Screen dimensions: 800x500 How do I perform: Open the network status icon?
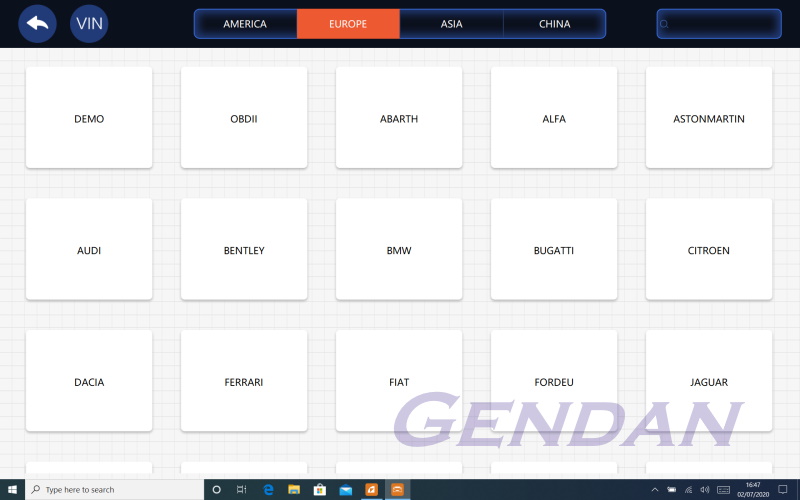pyautogui.click(x=688, y=490)
